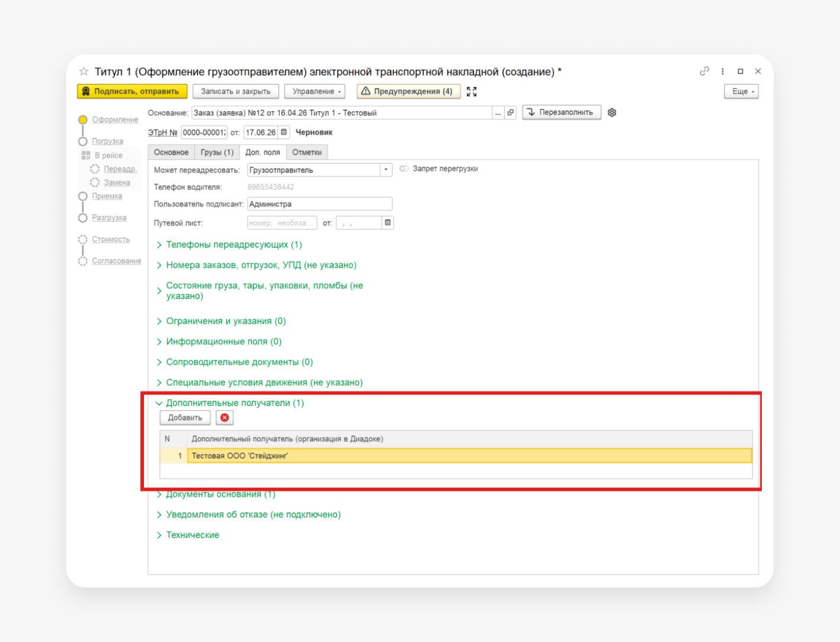
Task: Open the Стоимость stage link
Action: (x=111, y=239)
